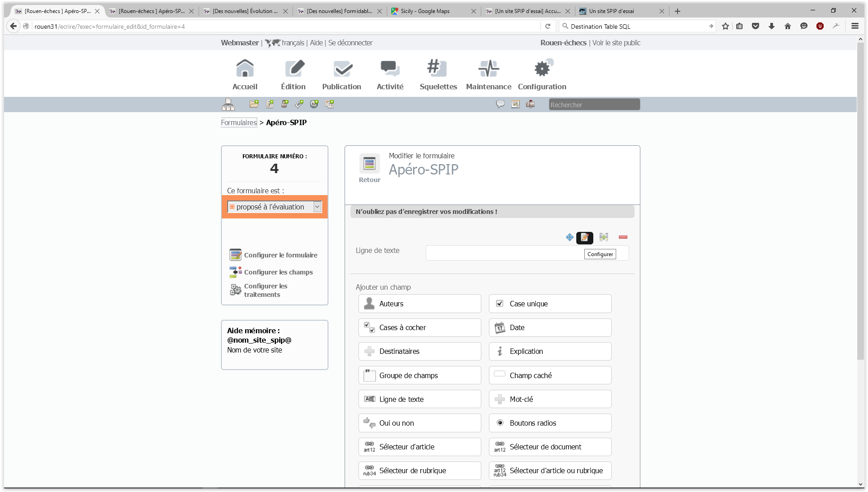Add a Cases à cocher field

pos(419,327)
